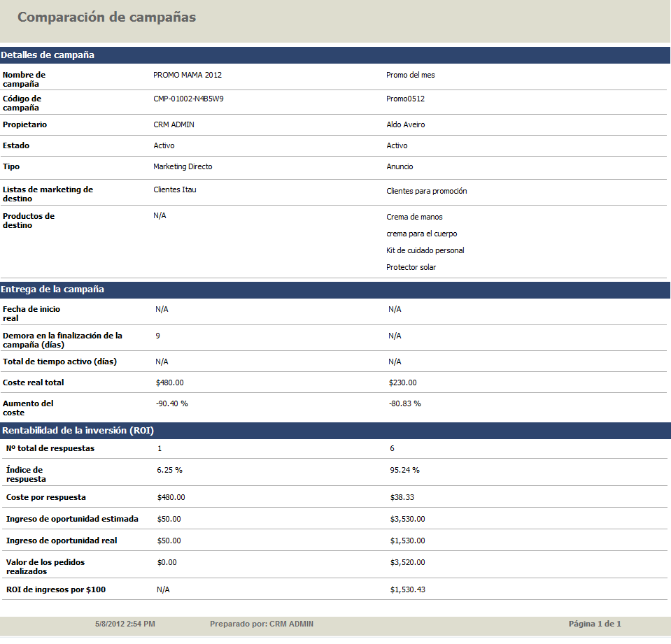The width and height of the screenshot is (671, 644).
Task: Click the 'Estado' row label
Action: [16, 145]
